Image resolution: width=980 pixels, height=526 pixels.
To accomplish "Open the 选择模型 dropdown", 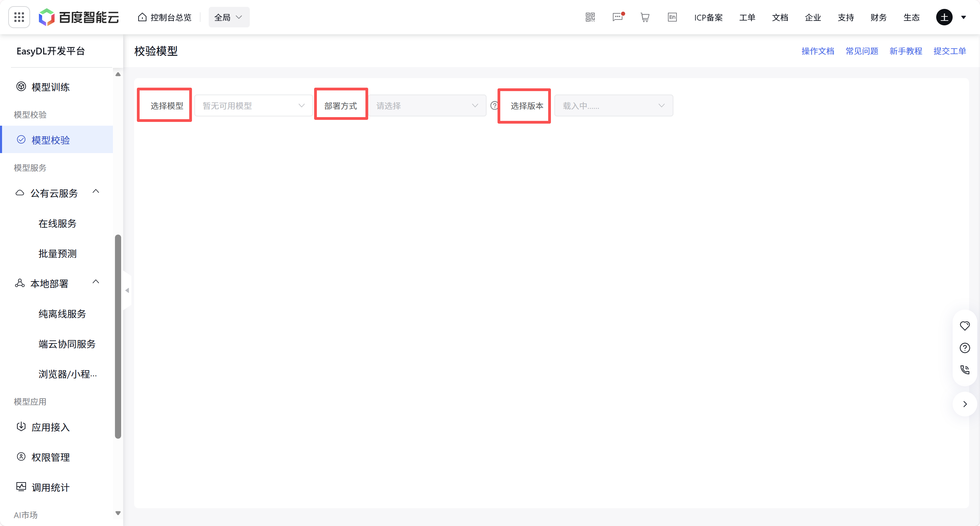I will (253, 105).
